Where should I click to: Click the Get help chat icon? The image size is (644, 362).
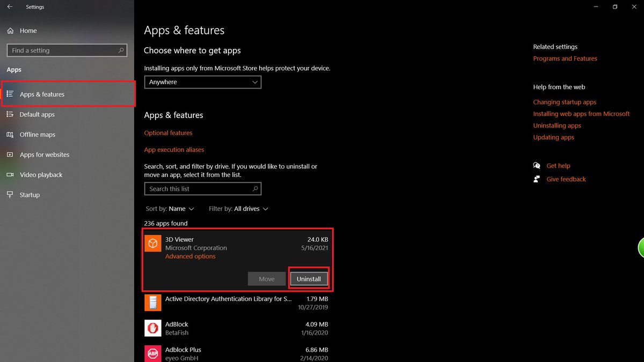[537, 166]
